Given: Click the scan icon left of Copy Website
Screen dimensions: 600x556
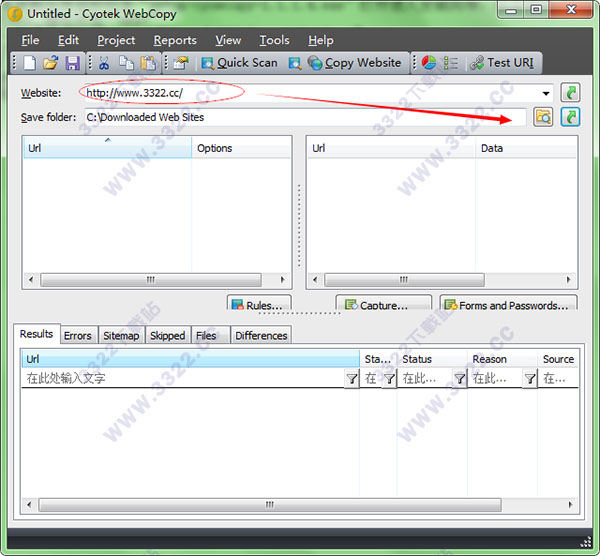Looking at the screenshot, I should (x=295, y=63).
